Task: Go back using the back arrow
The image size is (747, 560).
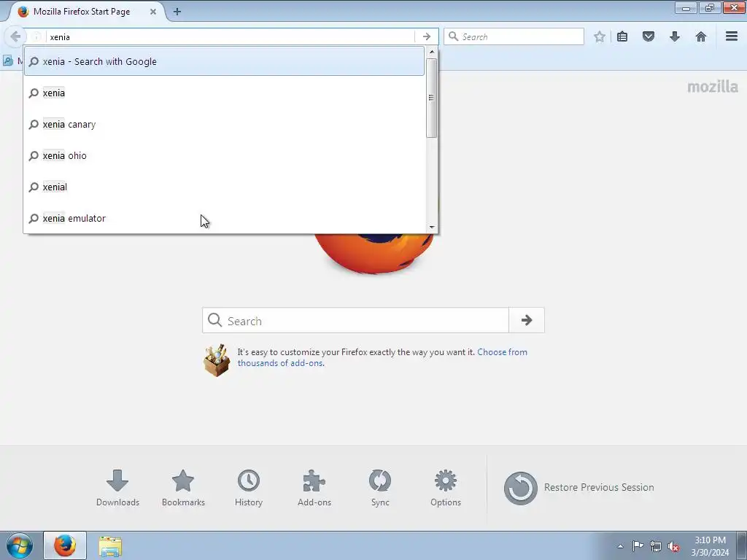Action: point(15,36)
